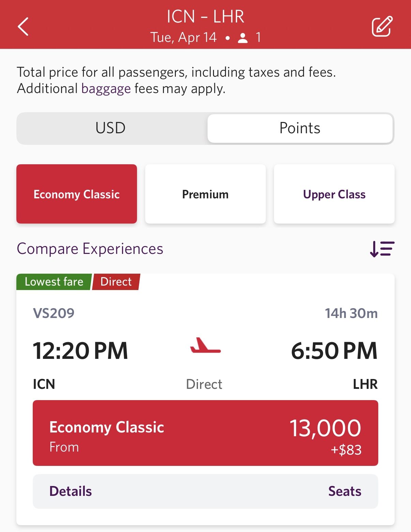View Seats for flight VS209
The image size is (411, 532).
345,491
